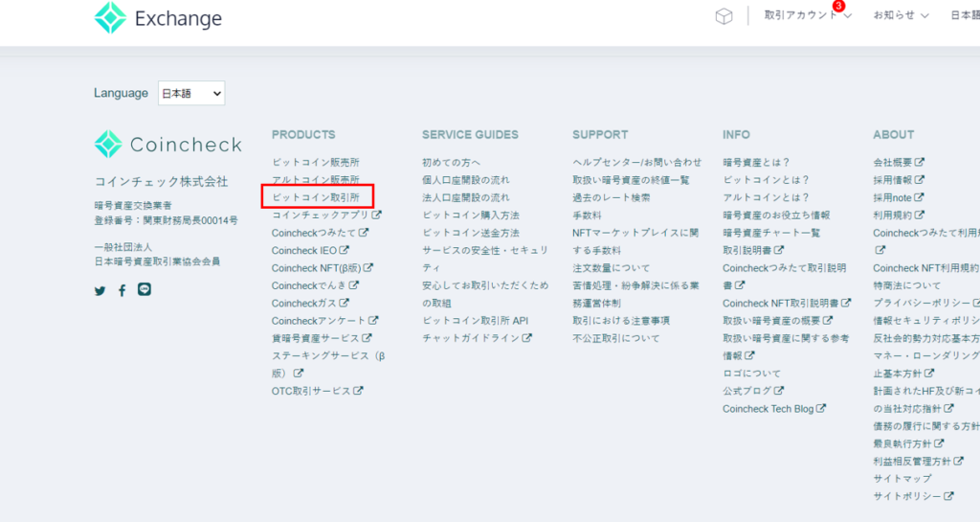Open 取扱い暗号資産の終値一覧 link
The image size is (980, 522).
(631, 179)
